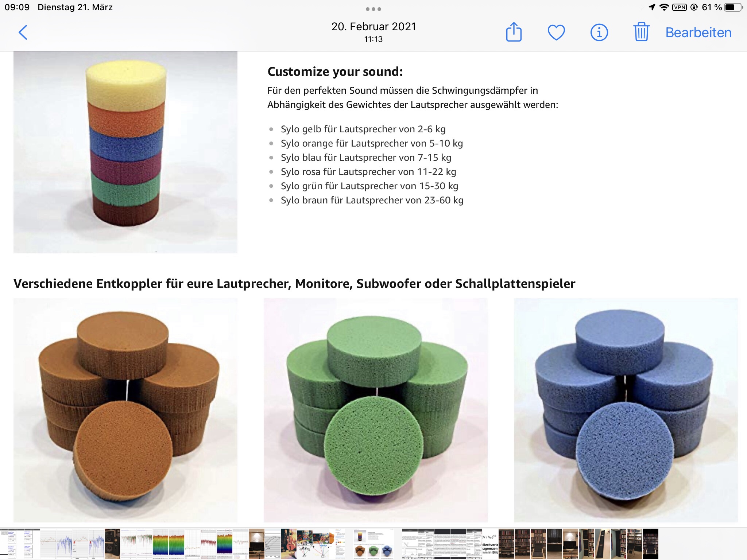
Task: Delete photo with the trash icon
Action: coord(641,32)
